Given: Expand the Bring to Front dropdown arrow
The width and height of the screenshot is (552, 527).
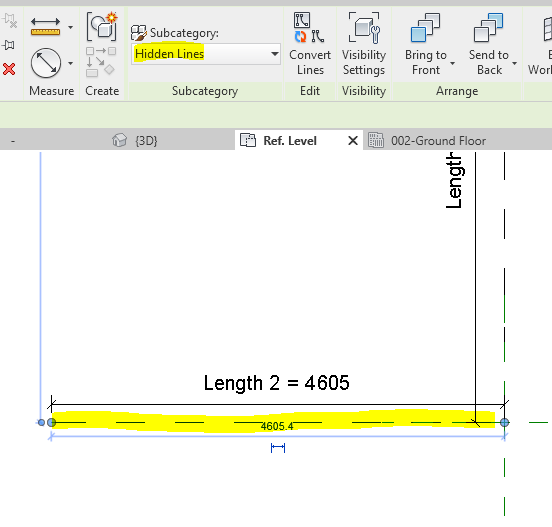Looking at the screenshot, I should [453, 63].
